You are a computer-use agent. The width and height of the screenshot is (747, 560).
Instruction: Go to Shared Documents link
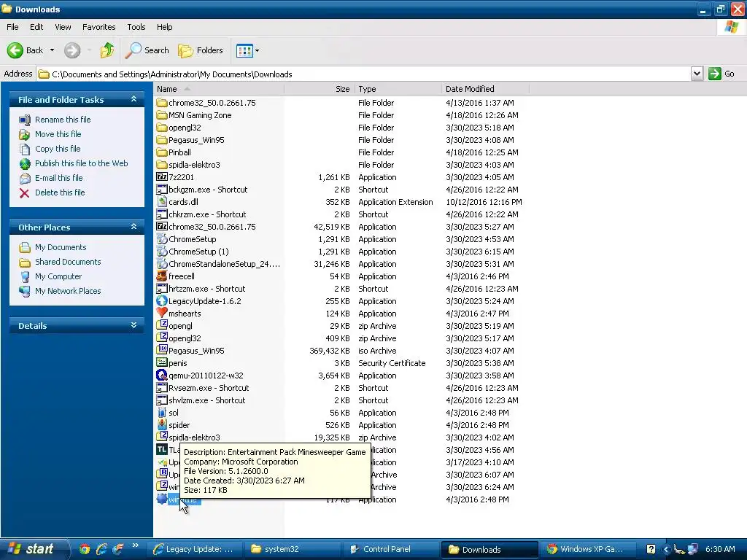[x=68, y=262]
